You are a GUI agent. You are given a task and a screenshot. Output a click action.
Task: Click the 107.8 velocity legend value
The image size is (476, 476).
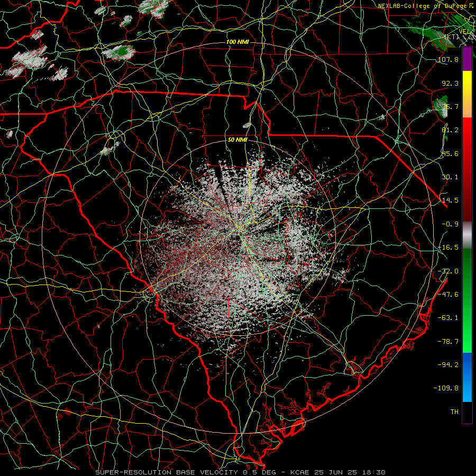coord(448,59)
